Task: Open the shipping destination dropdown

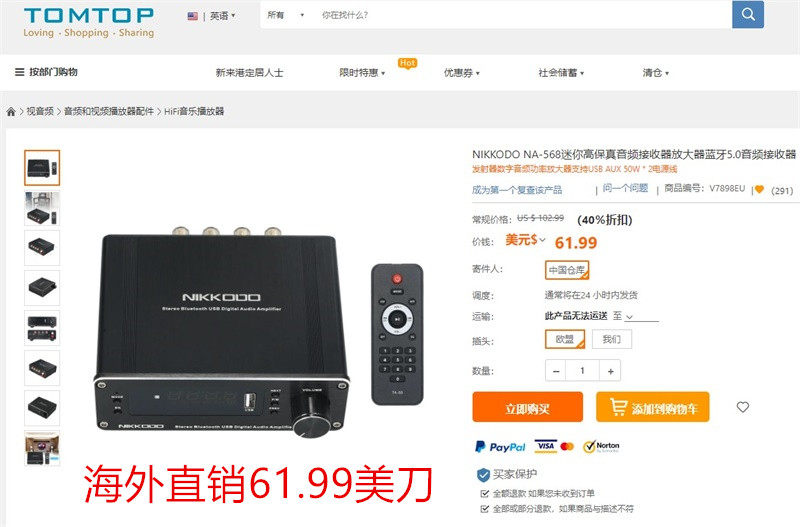Action: pyautogui.click(x=635, y=316)
